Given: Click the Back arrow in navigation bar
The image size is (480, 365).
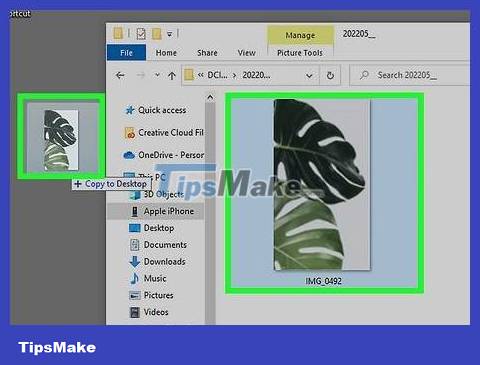Looking at the screenshot, I should (120, 75).
